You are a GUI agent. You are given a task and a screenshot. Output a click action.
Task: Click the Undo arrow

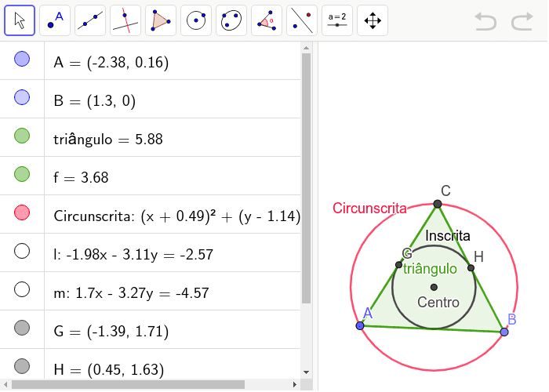click(x=485, y=21)
